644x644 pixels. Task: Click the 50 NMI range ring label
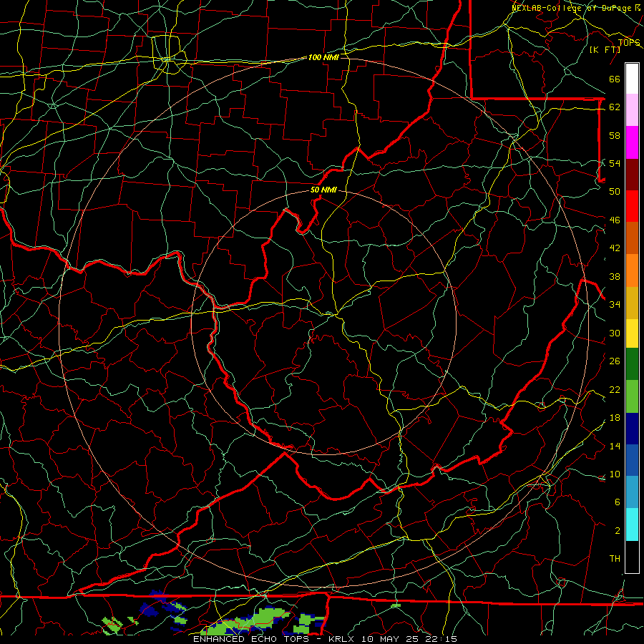[323, 190]
